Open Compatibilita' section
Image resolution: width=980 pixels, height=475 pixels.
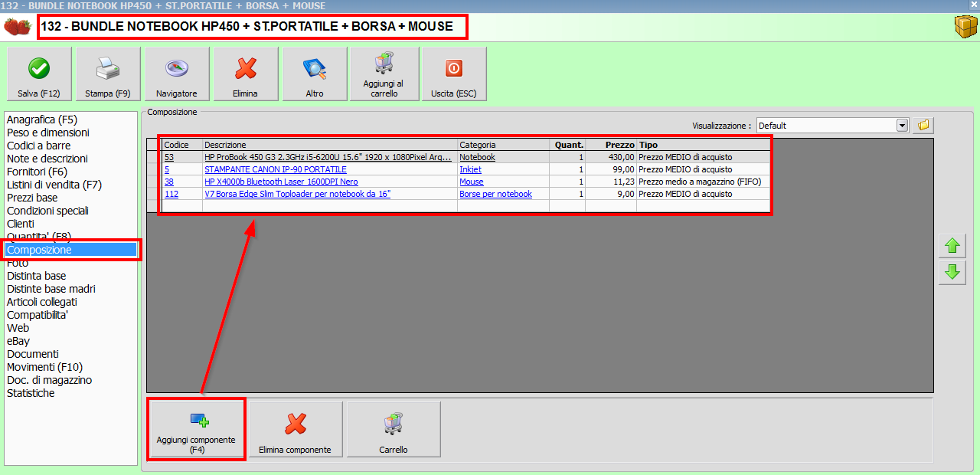pyautogui.click(x=38, y=315)
